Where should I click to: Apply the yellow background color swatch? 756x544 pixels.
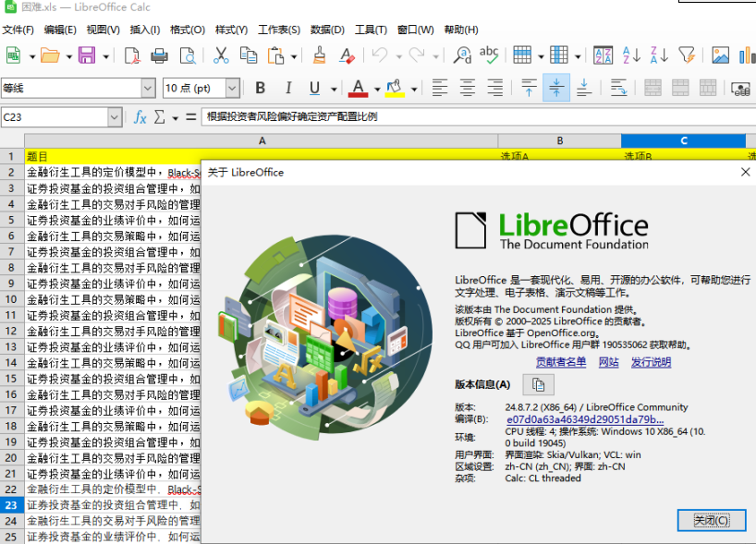point(395,88)
